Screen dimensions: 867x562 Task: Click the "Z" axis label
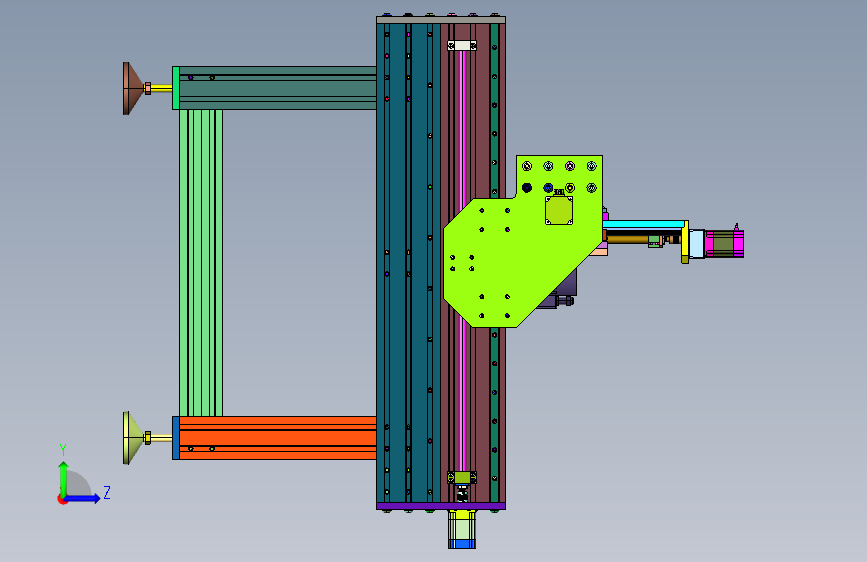click(107, 492)
